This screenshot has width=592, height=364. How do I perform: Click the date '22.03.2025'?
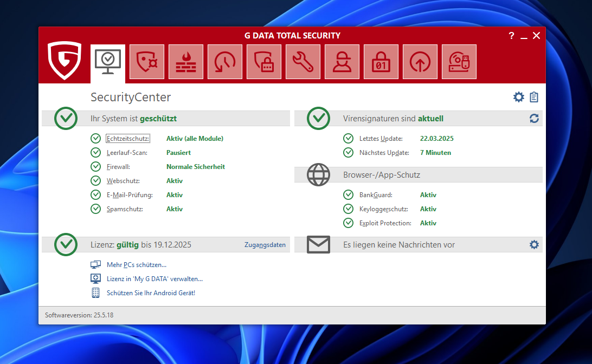tap(437, 139)
